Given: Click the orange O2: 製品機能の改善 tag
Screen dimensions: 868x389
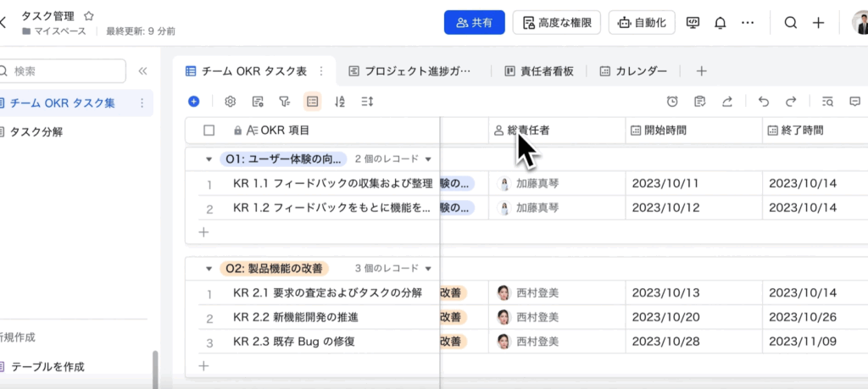Looking at the screenshot, I should 274,269.
